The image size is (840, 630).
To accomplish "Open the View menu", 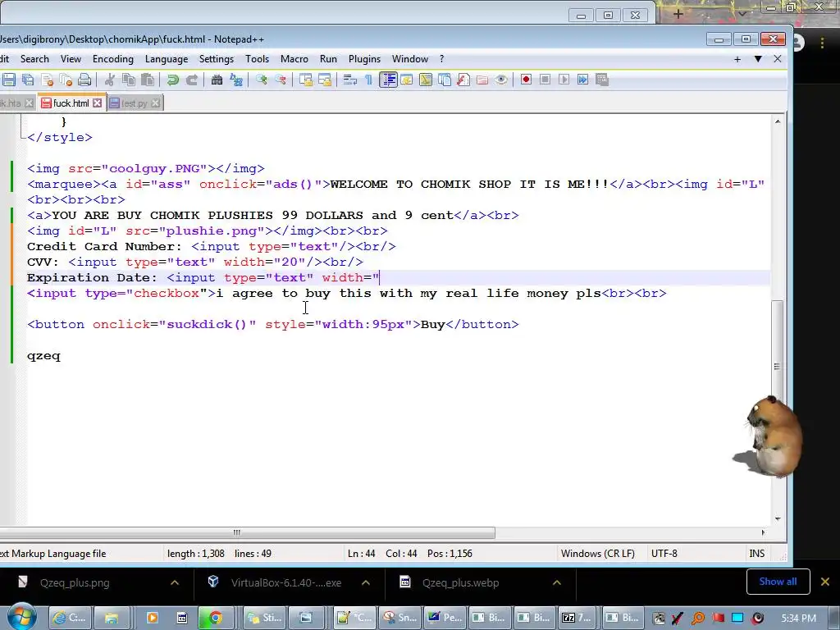I will click(x=71, y=59).
